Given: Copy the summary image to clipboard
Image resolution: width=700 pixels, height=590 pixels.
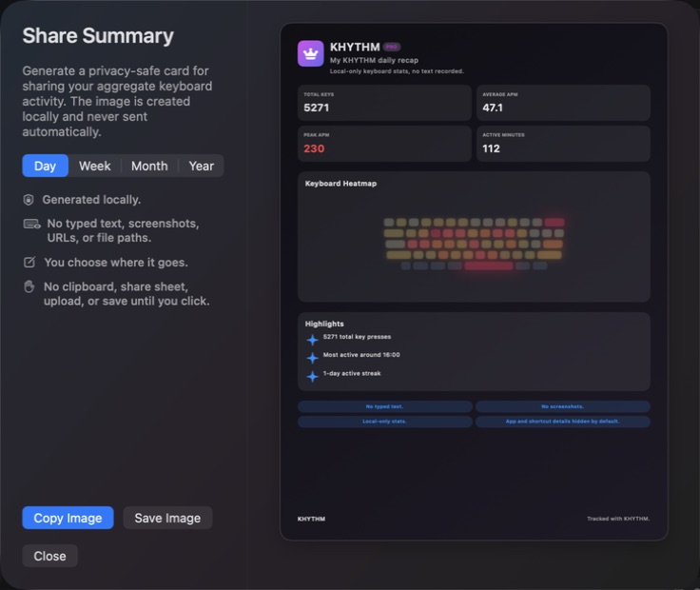Looking at the screenshot, I should (68, 518).
